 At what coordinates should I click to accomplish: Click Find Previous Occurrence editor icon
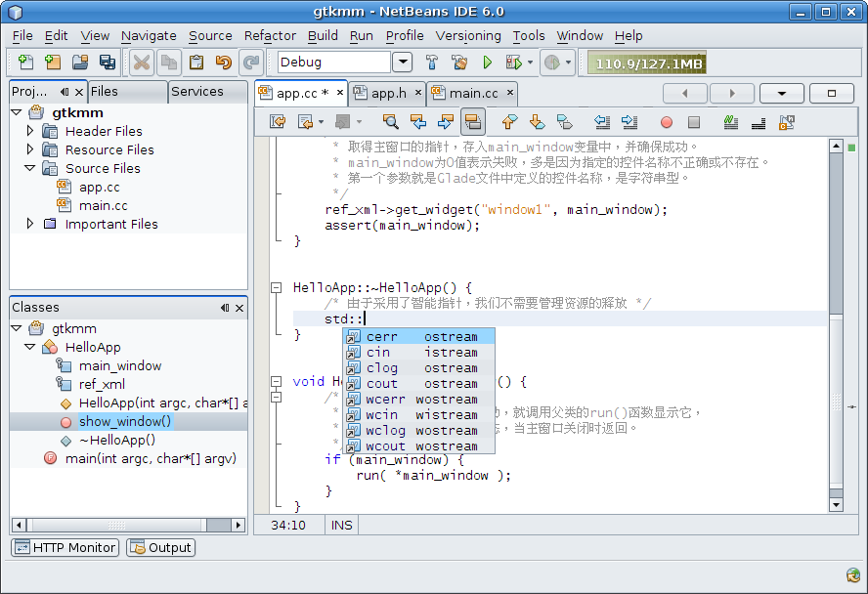pos(418,122)
